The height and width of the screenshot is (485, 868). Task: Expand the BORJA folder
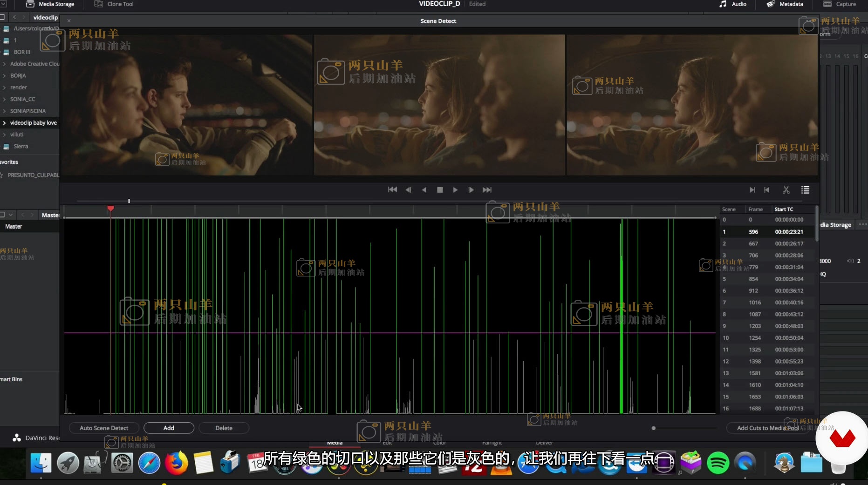click(5, 76)
